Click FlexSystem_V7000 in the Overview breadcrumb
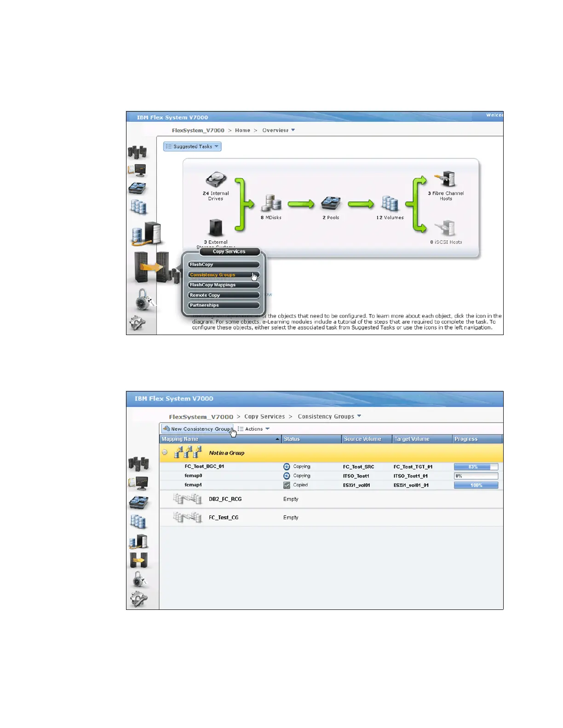563x728 pixels. pos(198,131)
